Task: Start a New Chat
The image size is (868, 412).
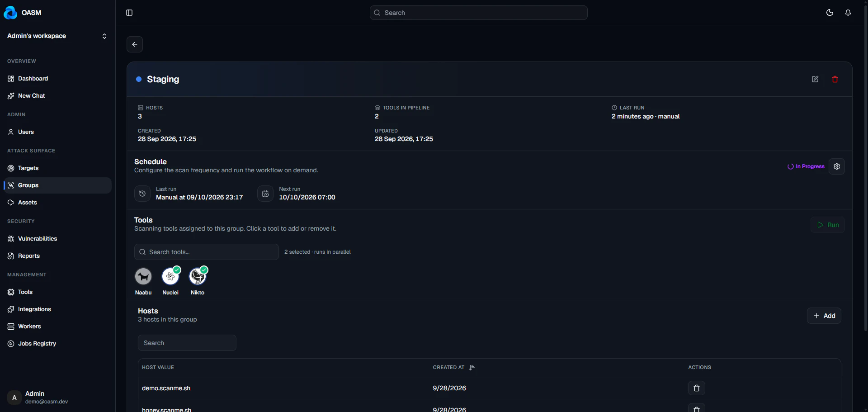Action: point(57,96)
